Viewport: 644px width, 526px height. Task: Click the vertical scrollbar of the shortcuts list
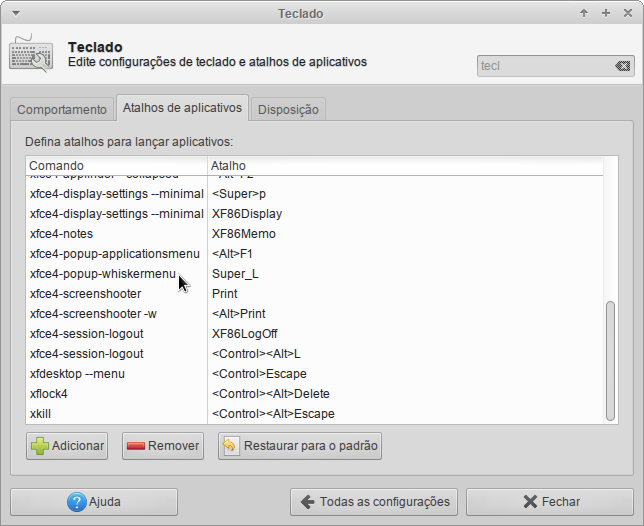point(610,361)
